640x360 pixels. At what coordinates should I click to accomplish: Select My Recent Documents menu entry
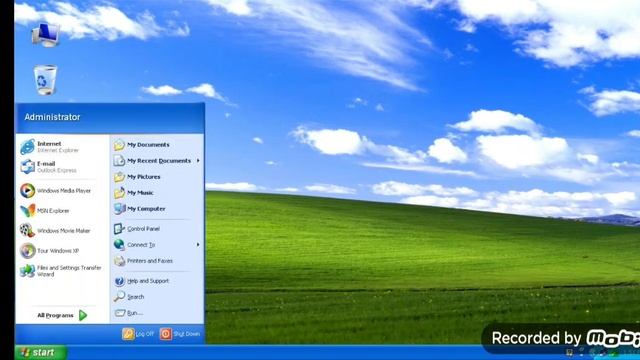click(x=157, y=161)
